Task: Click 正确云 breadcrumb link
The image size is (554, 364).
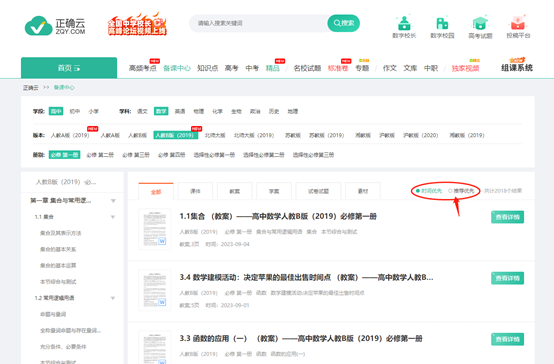Action: pyautogui.click(x=30, y=88)
